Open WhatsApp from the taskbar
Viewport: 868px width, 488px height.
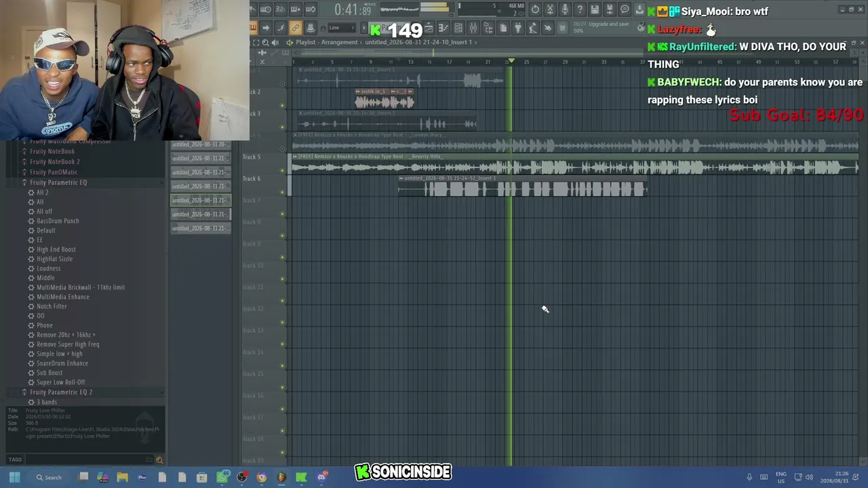[x=222, y=477]
